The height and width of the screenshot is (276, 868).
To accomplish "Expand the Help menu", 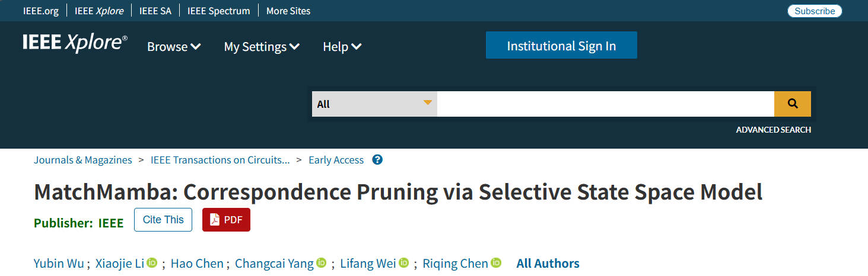I will coord(342,47).
